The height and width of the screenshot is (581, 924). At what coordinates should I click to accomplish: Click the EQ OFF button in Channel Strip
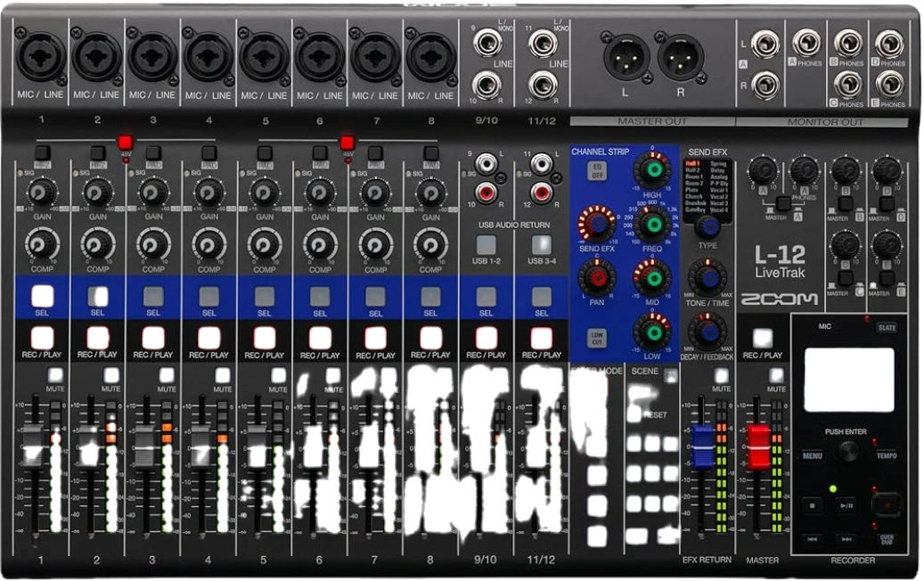click(x=597, y=171)
